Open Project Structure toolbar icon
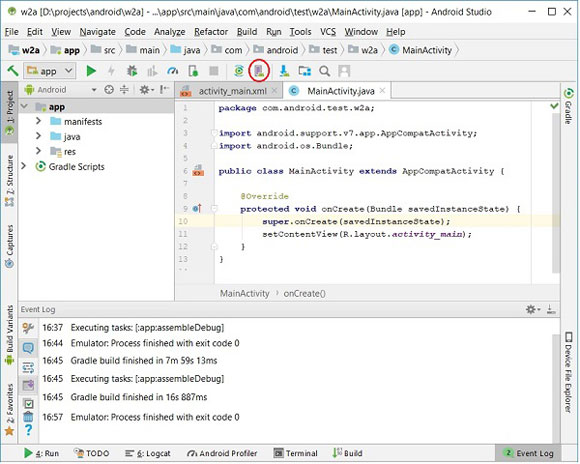 (x=305, y=71)
